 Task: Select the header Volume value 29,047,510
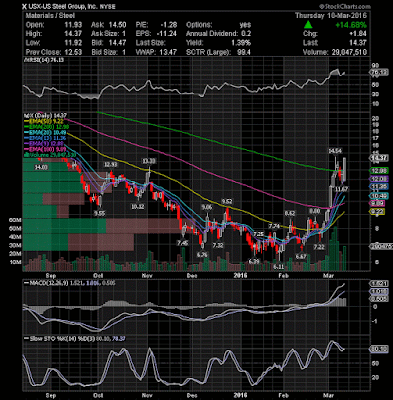click(x=349, y=52)
